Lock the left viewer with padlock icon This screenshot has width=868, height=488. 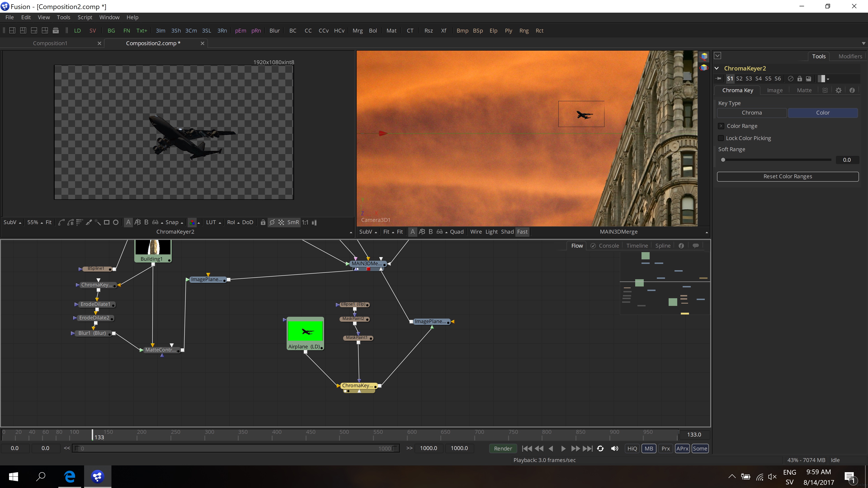pyautogui.click(x=263, y=222)
